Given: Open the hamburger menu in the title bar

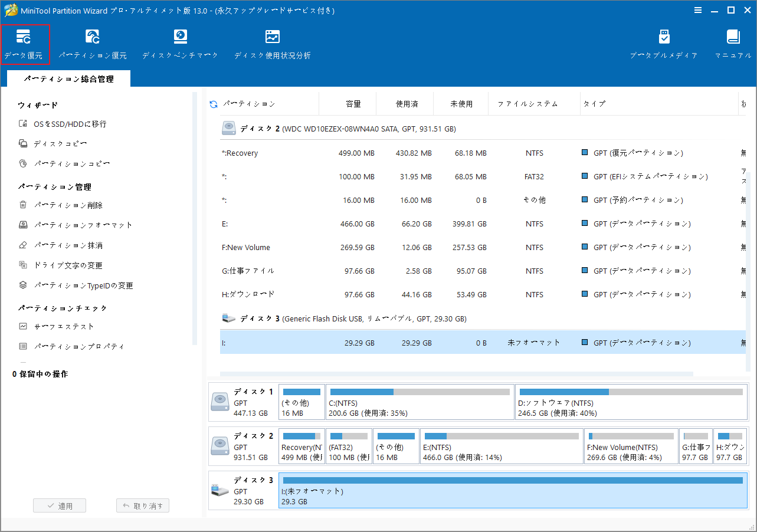Looking at the screenshot, I should tap(697, 10).
